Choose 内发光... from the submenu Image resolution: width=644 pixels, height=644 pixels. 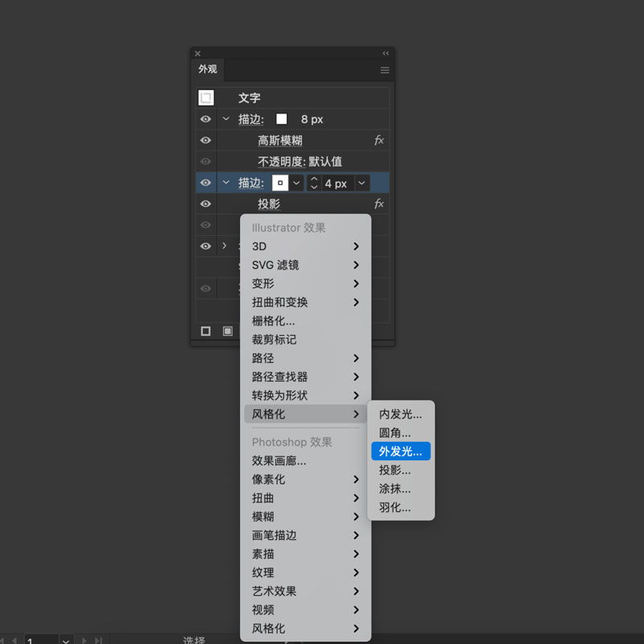tap(401, 414)
